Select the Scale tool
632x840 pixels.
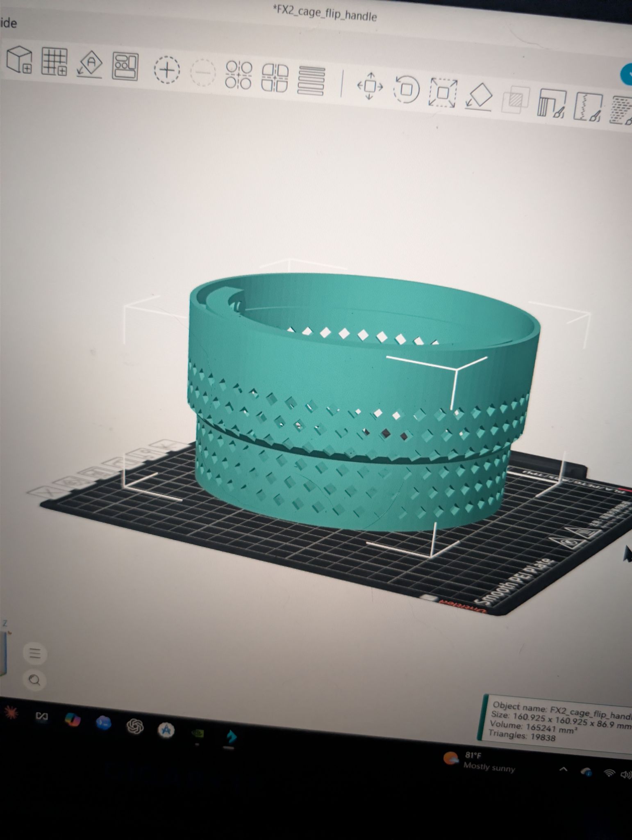[443, 93]
